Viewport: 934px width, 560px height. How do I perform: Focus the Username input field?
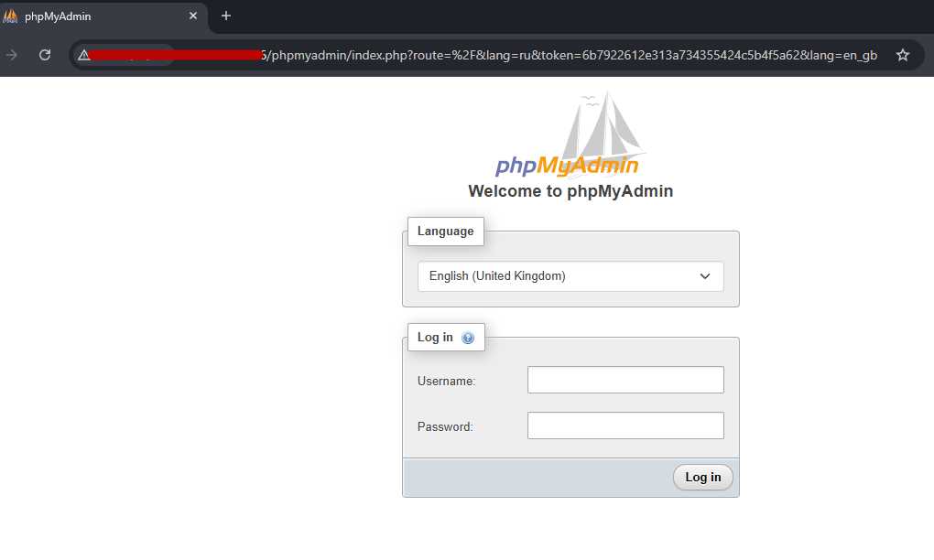[x=625, y=380]
